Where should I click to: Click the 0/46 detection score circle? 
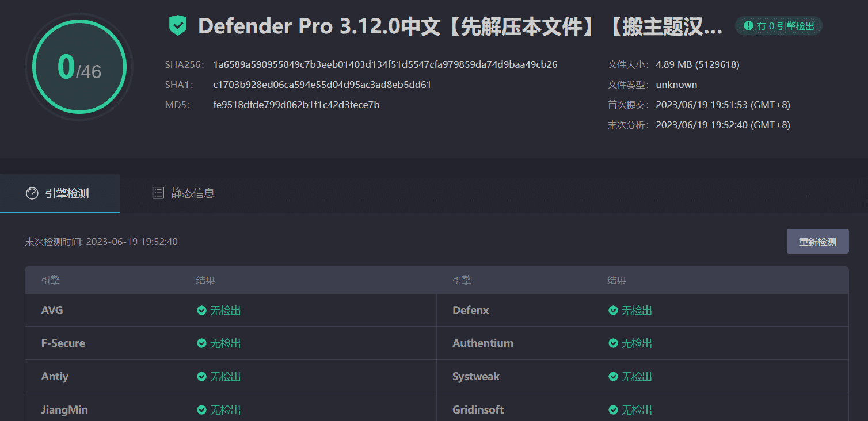pos(79,67)
